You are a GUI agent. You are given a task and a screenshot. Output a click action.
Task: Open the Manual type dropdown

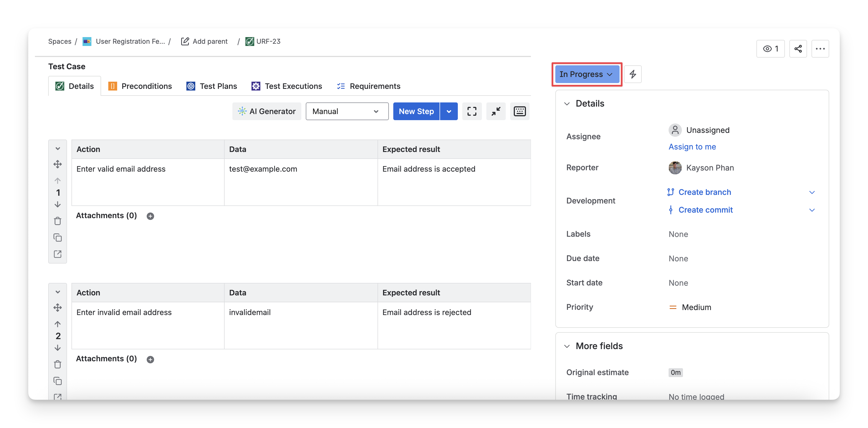pyautogui.click(x=347, y=111)
